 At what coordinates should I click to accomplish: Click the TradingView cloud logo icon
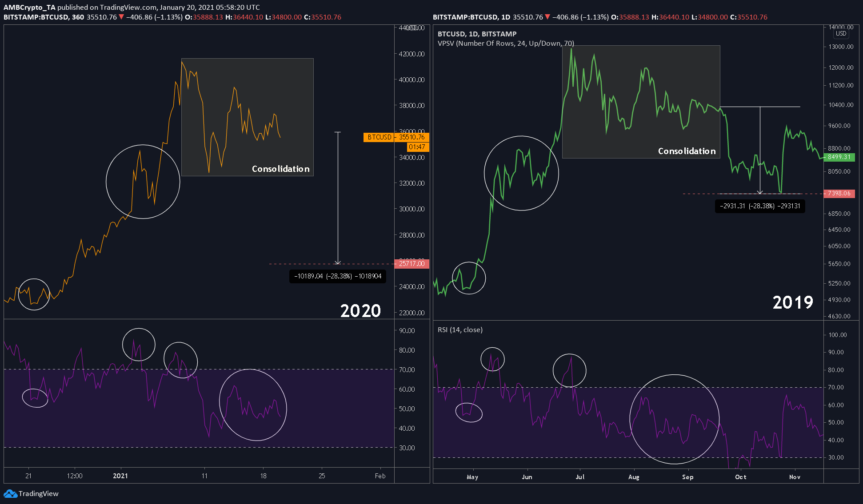coord(10,494)
